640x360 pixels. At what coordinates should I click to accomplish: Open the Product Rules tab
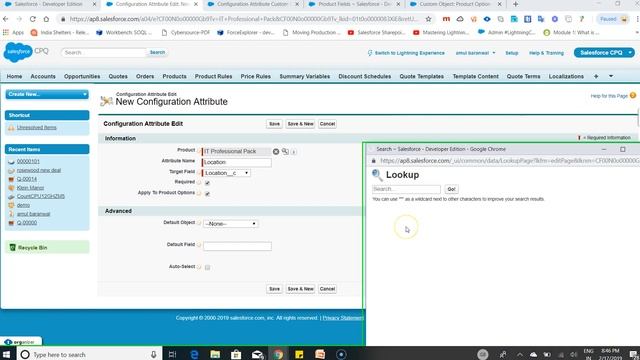213,76
